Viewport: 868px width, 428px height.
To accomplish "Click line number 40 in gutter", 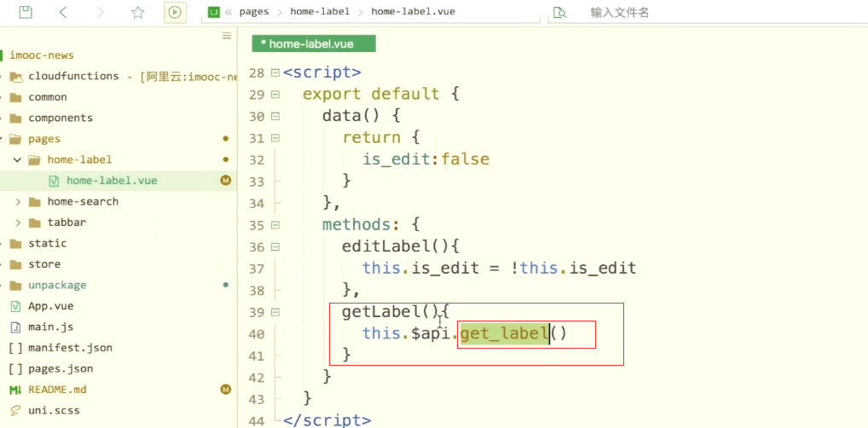I will (x=257, y=334).
